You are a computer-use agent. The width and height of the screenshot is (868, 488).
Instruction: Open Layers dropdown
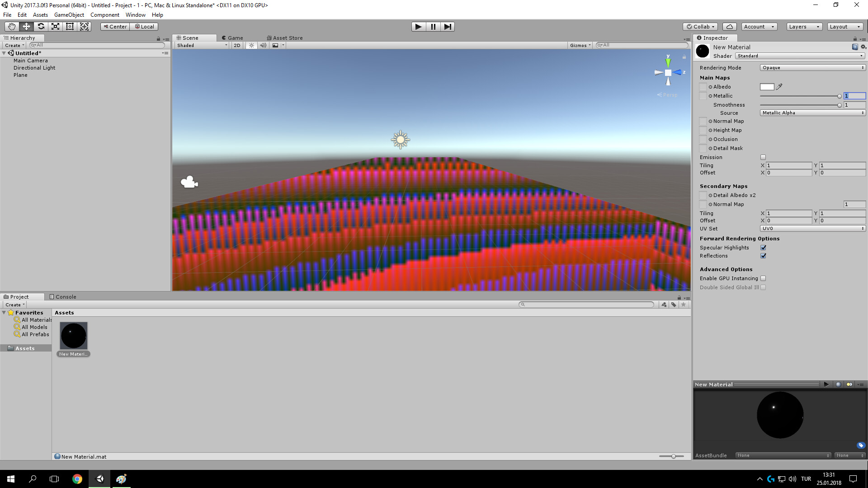[x=804, y=27]
